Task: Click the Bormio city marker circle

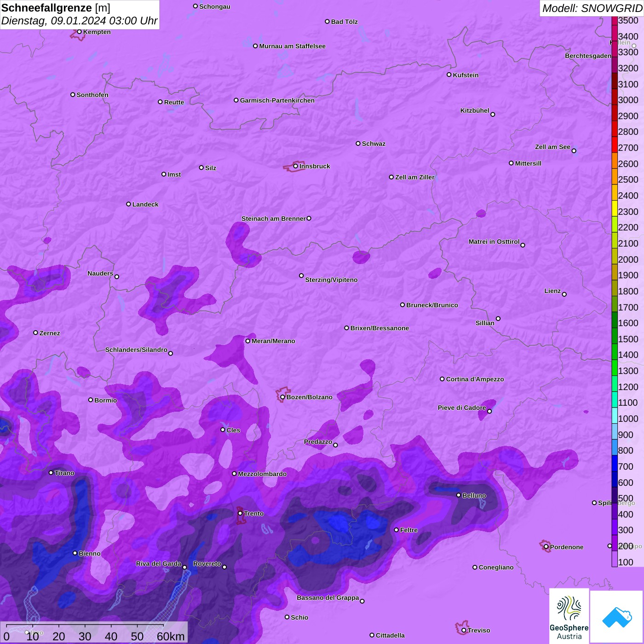Action: 91,400
